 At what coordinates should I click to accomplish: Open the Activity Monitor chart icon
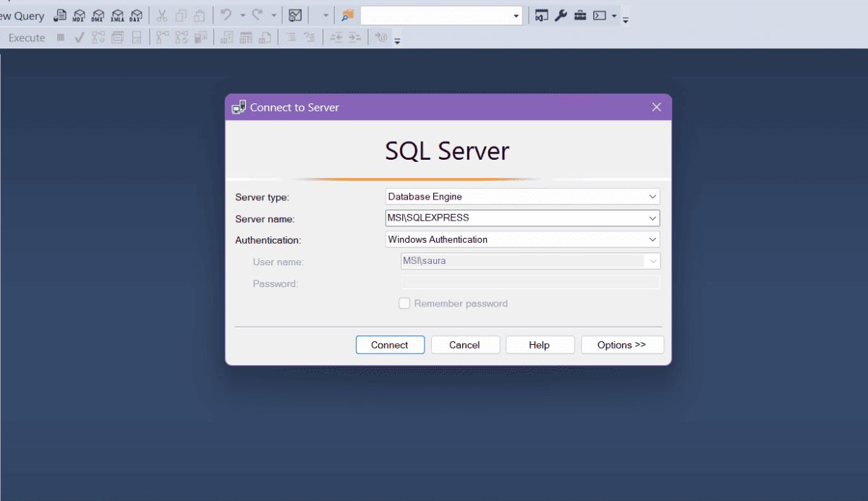(294, 15)
